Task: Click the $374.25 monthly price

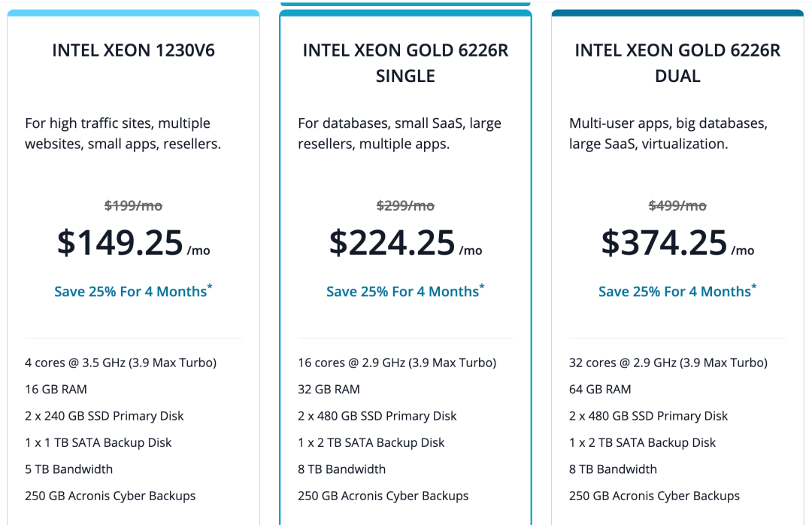Action: 677,242
